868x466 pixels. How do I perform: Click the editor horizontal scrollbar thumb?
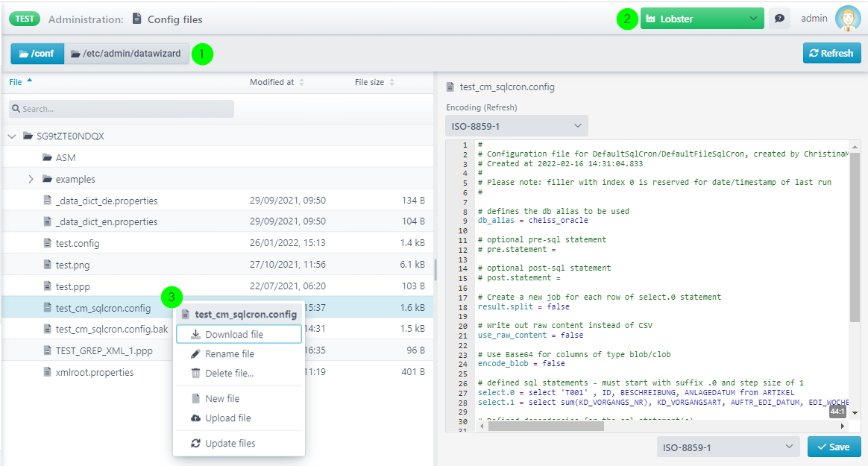(x=546, y=426)
